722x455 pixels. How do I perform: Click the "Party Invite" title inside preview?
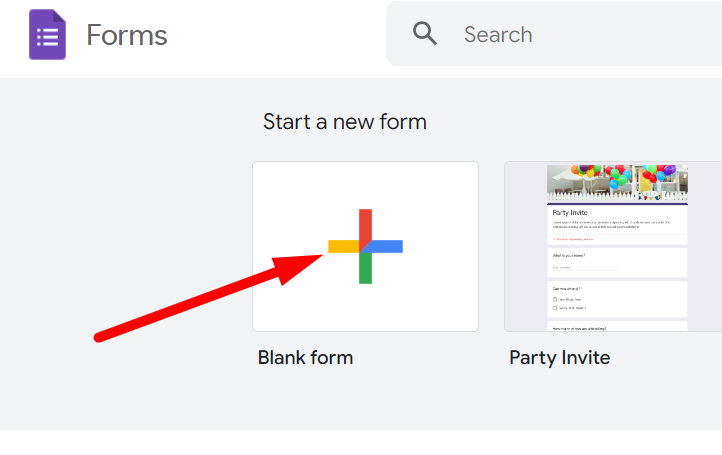tap(570, 212)
